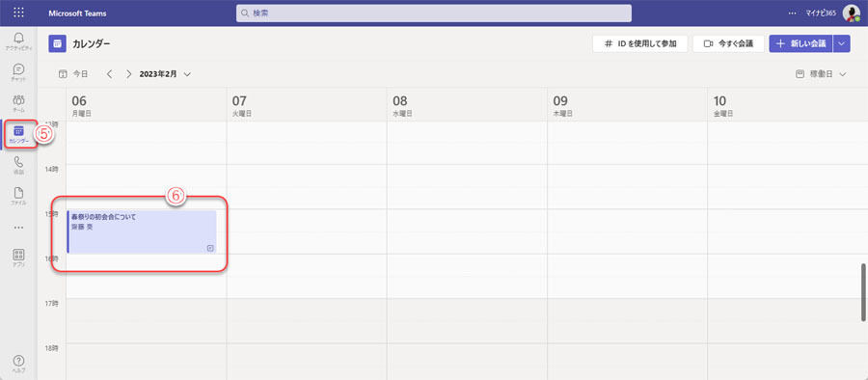This screenshot has height=380, width=868.
Task: Open the 2023年2月 month picker dropdown
Action: pos(165,73)
